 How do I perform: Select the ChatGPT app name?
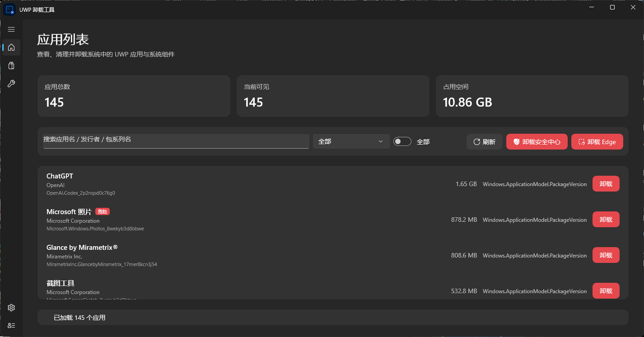pyautogui.click(x=60, y=176)
